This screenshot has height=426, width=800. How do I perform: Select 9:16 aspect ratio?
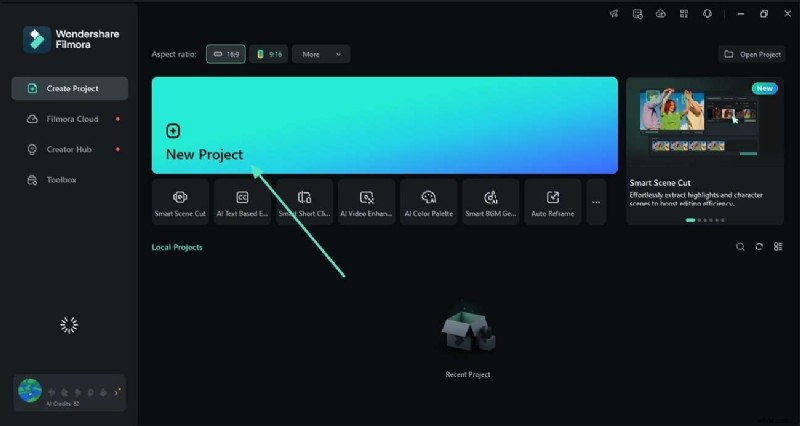click(268, 54)
